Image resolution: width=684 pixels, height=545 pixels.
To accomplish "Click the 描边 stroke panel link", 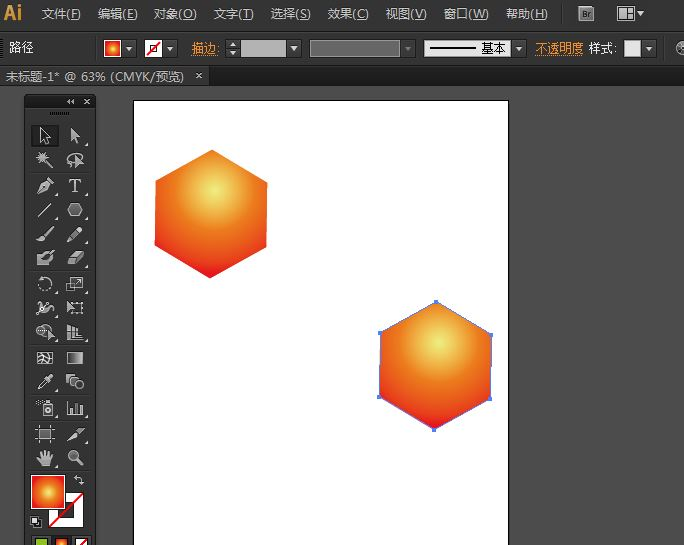I will tap(205, 48).
